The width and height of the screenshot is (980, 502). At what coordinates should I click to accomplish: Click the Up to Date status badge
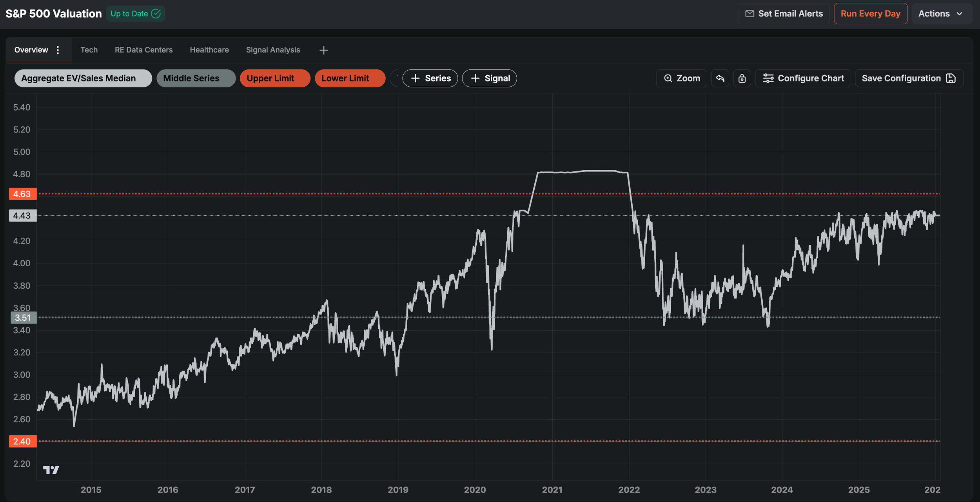click(135, 14)
